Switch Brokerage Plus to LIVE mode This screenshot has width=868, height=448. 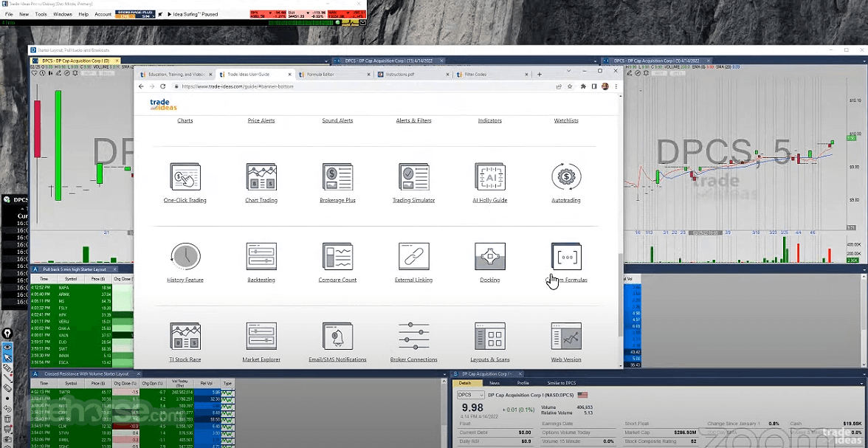[x=125, y=17]
